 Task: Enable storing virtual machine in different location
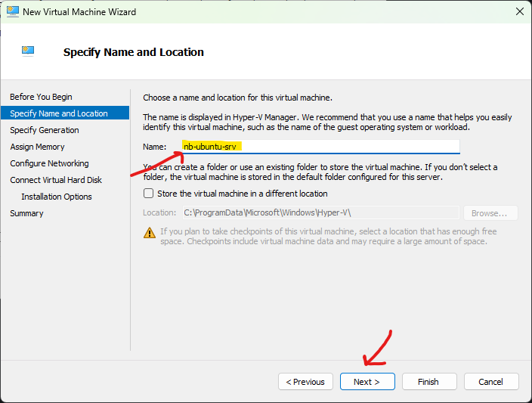click(x=148, y=194)
